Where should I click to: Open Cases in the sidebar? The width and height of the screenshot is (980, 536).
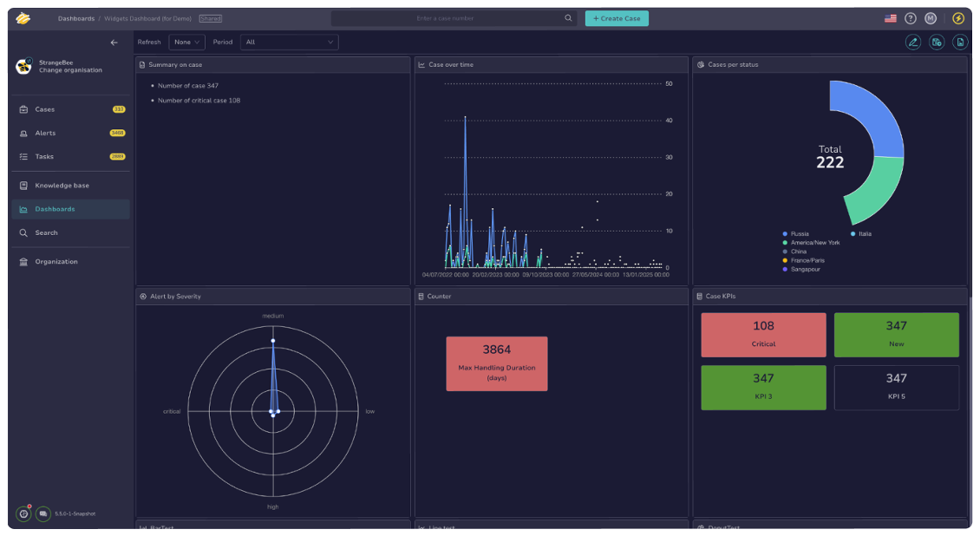tap(70, 109)
